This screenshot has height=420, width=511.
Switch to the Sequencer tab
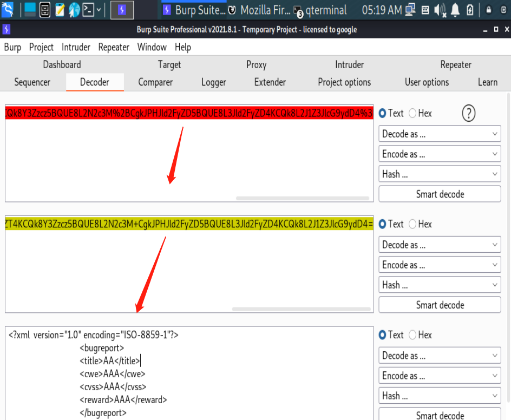point(32,82)
